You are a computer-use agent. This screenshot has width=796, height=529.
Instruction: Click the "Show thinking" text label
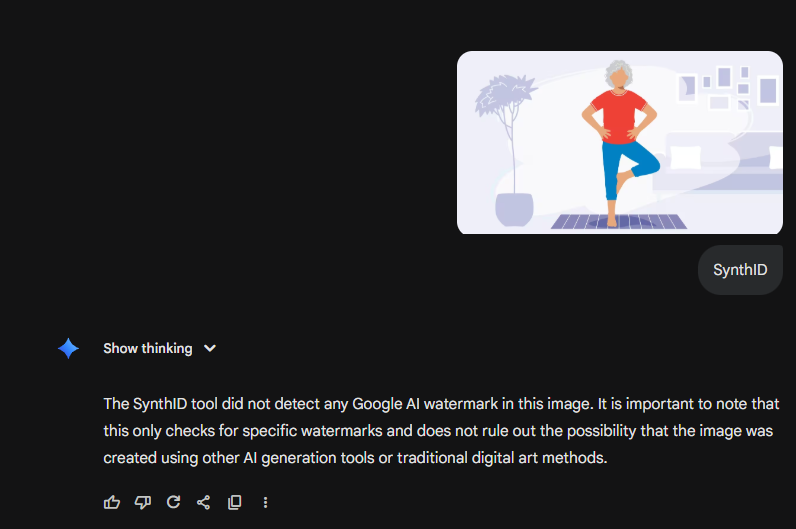point(147,348)
